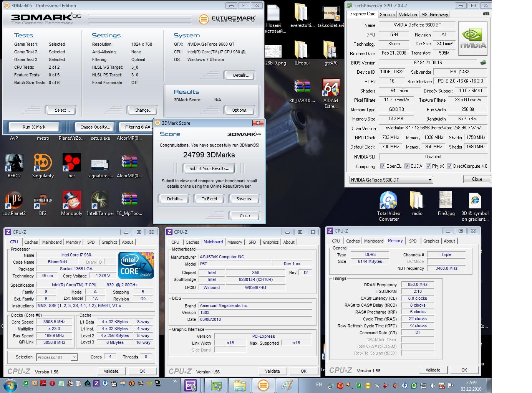Open the Singularity desktop shortcut
This screenshot has width=532, height=393.
point(43,166)
